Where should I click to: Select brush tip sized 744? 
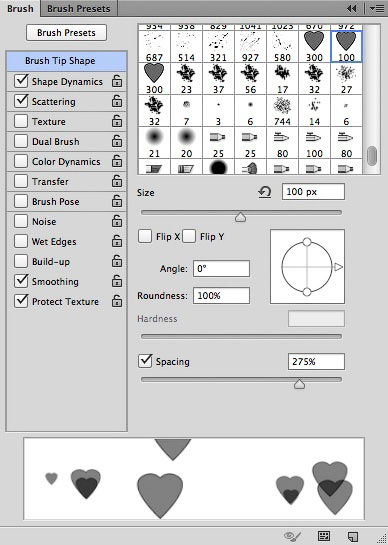(282, 111)
